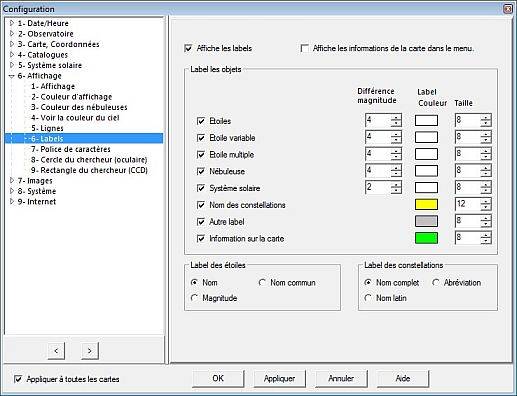This screenshot has height=396, width=517.
Task: Open help with the Aide button
Action: tap(403, 378)
